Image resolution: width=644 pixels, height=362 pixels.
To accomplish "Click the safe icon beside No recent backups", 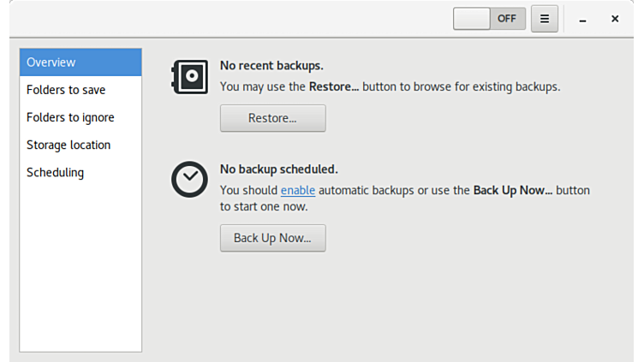I will [189, 77].
